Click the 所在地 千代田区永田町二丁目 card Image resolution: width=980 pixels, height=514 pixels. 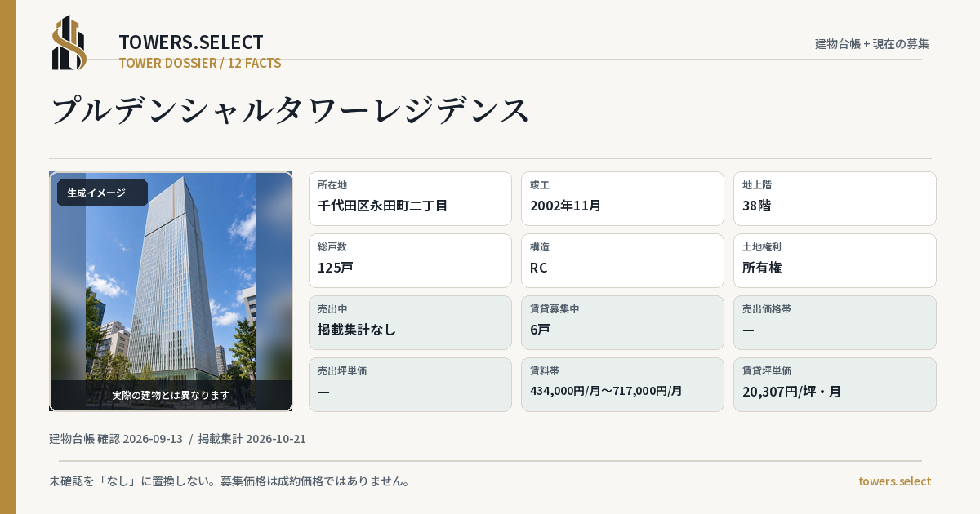coord(410,198)
